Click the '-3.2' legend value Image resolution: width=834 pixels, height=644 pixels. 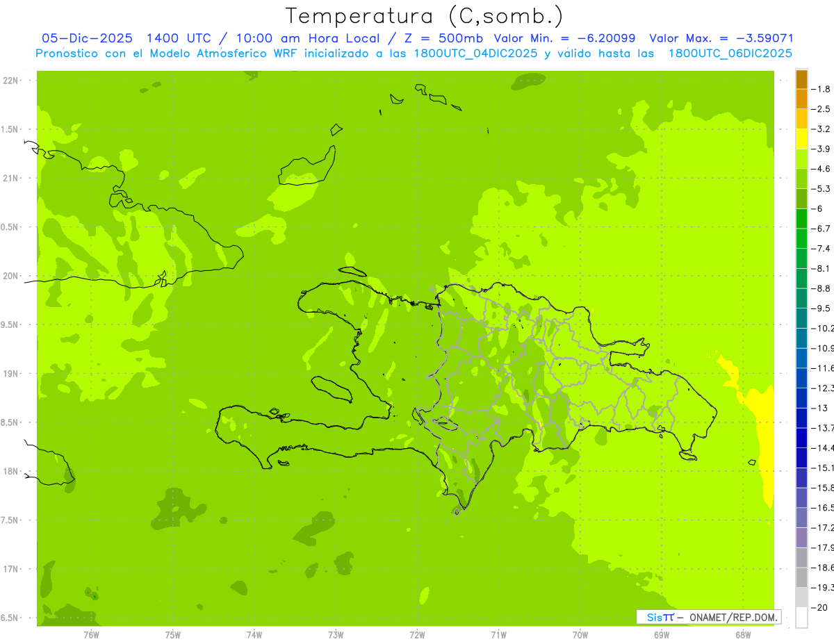pyautogui.click(x=821, y=129)
